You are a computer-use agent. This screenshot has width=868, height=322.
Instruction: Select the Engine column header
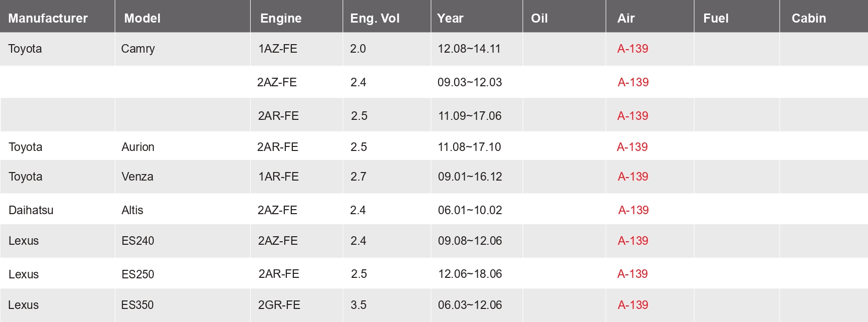click(281, 19)
